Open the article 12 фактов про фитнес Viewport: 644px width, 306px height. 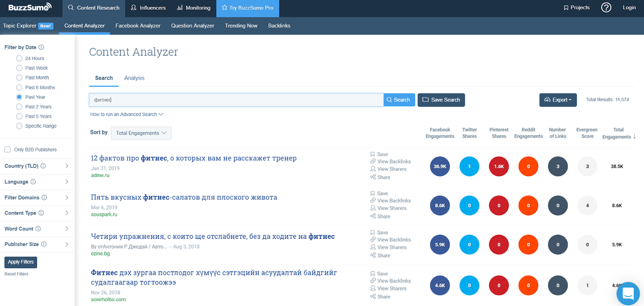[194, 158]
